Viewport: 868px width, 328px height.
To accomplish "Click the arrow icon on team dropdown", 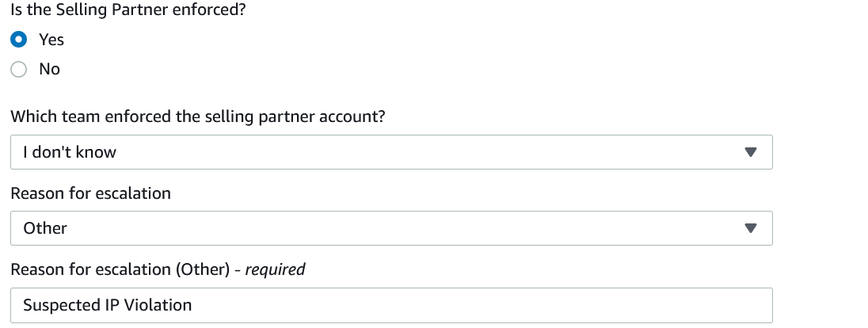I will pos(751,152).
